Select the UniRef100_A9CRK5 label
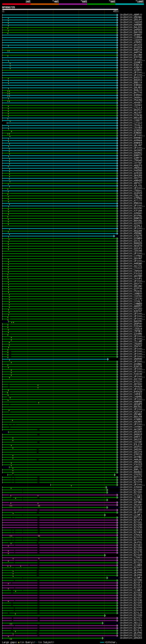This screenshot has width=146, height=644. click(x=131, y=422)
